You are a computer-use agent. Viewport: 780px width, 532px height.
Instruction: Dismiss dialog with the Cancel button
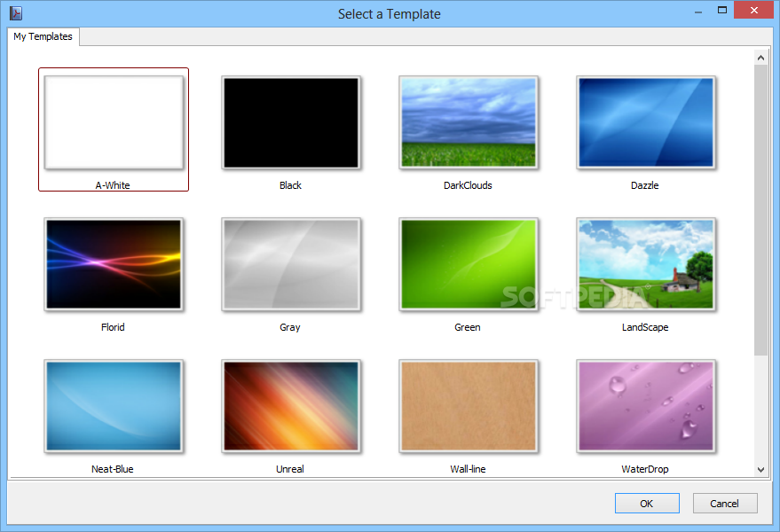pyautogui.click(x=725, y=503)
